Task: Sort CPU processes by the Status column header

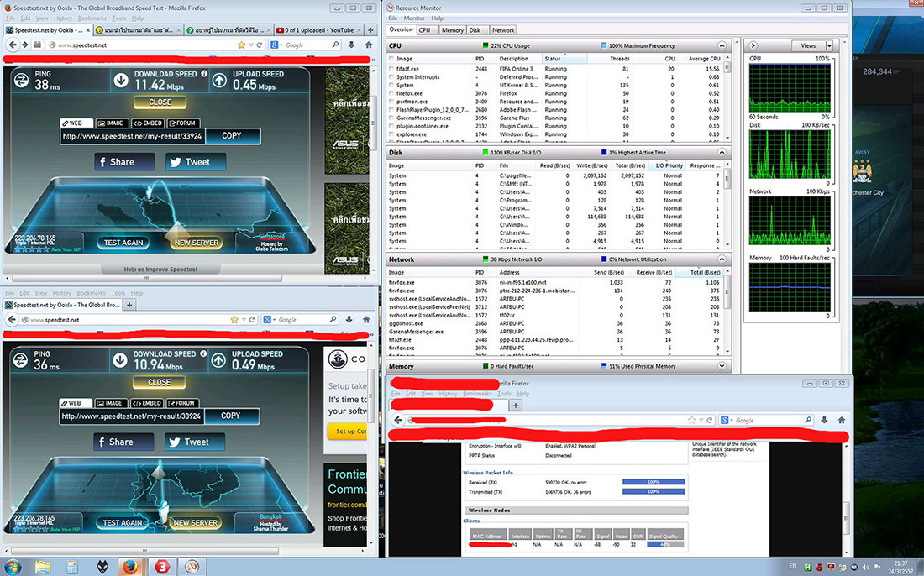Action: tap(564, 59)
